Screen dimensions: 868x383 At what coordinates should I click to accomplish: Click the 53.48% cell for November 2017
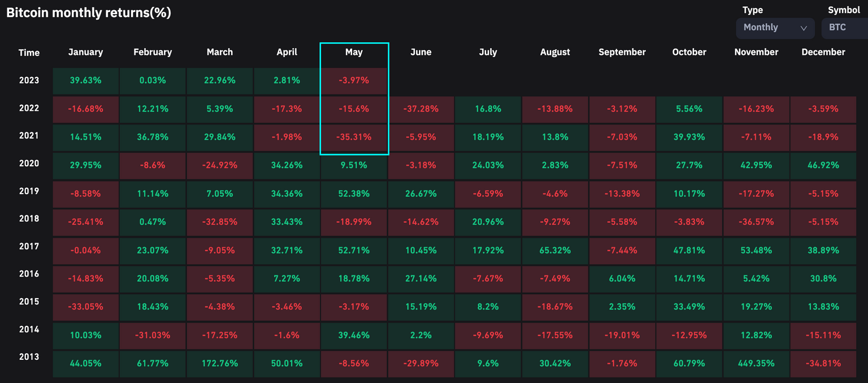coord(756,251)
